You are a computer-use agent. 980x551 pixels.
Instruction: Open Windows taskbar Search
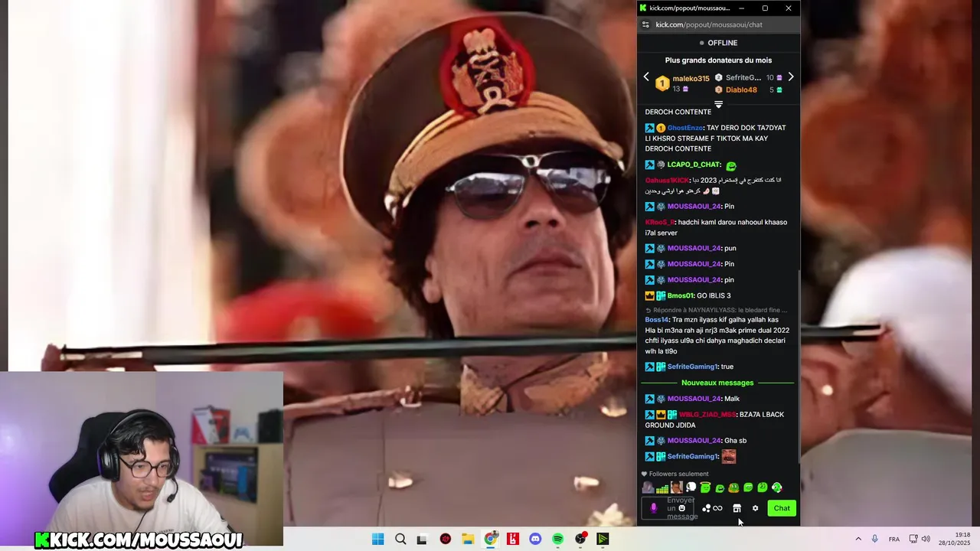point(400,539)
